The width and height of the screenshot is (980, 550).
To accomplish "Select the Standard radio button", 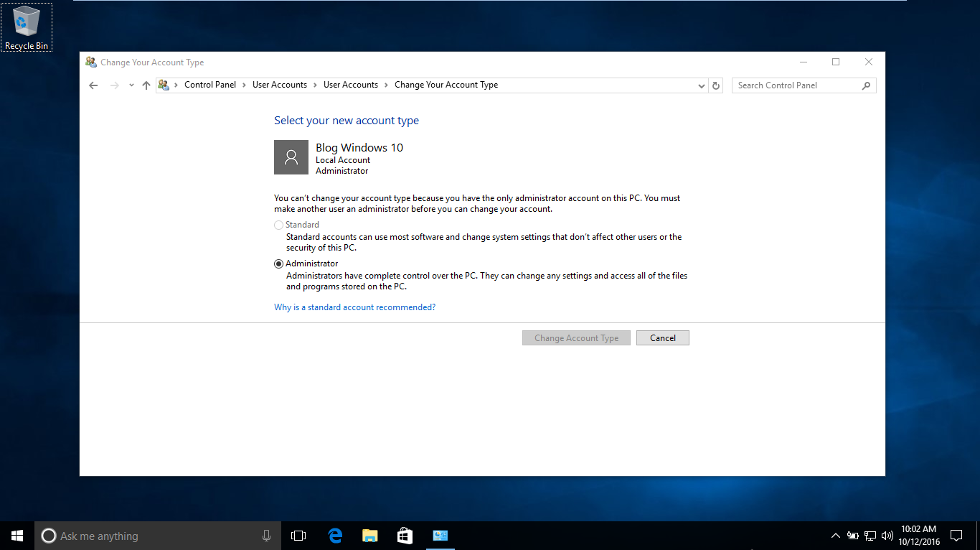I will click(278, 225).
